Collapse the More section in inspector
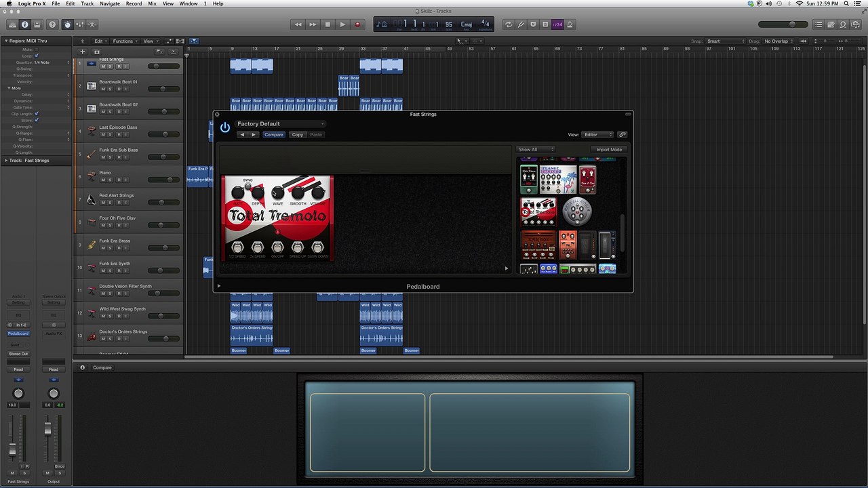This screenshot has height=488, width=868. [x=9, y=88]
